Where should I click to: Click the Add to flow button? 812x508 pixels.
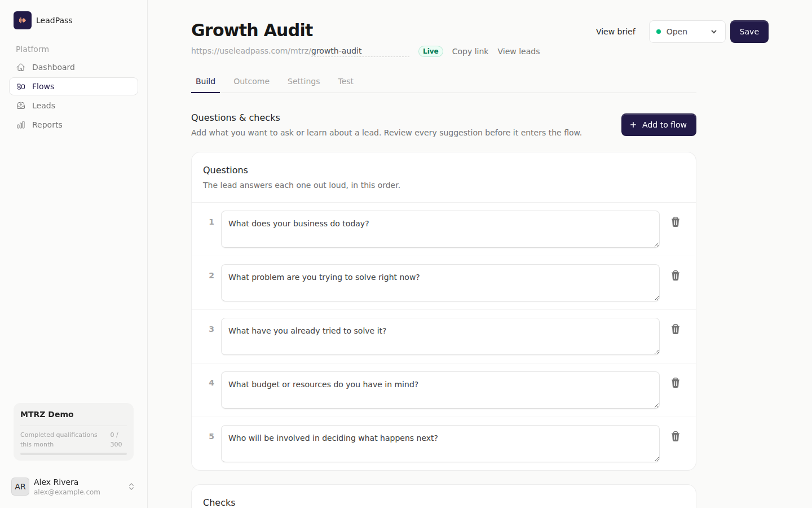(x=659, y=125)
